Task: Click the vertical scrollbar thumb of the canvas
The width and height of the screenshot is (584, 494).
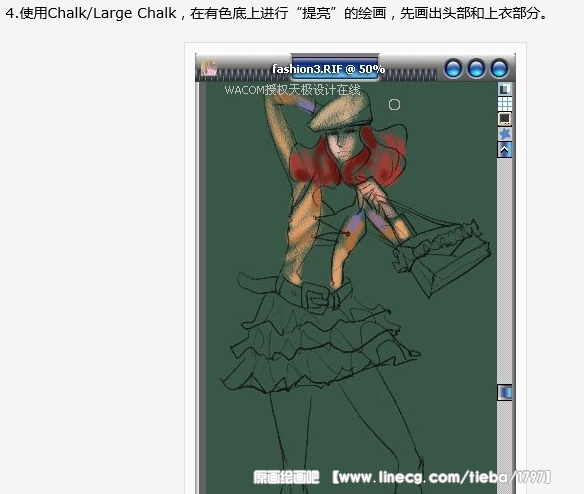Action: [x=505, y=393]
